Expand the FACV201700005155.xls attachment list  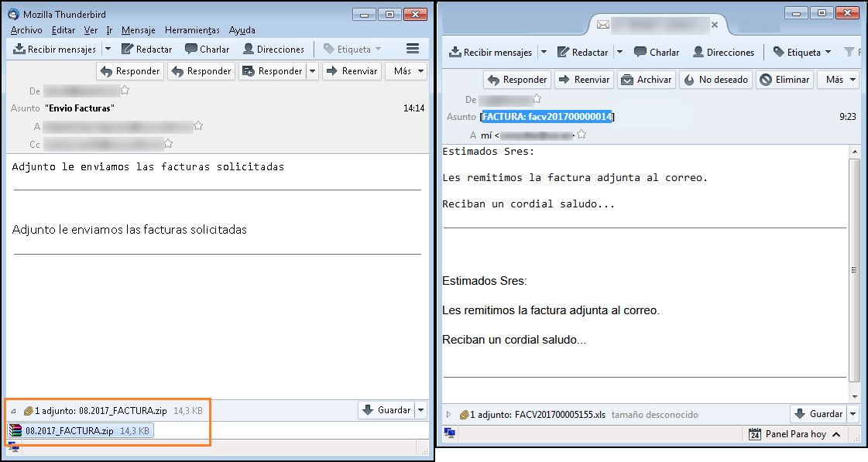(x=448, y=414)
